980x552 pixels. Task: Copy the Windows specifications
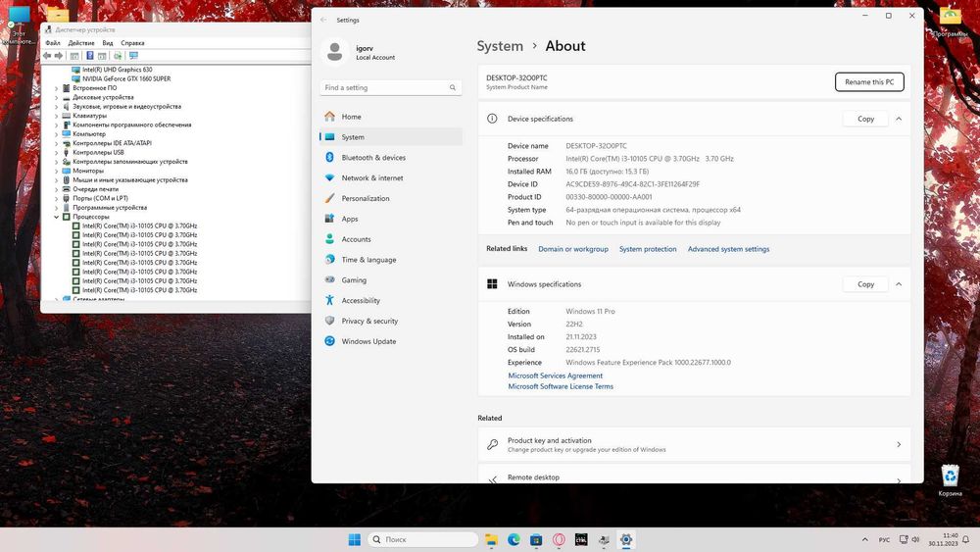865,284
